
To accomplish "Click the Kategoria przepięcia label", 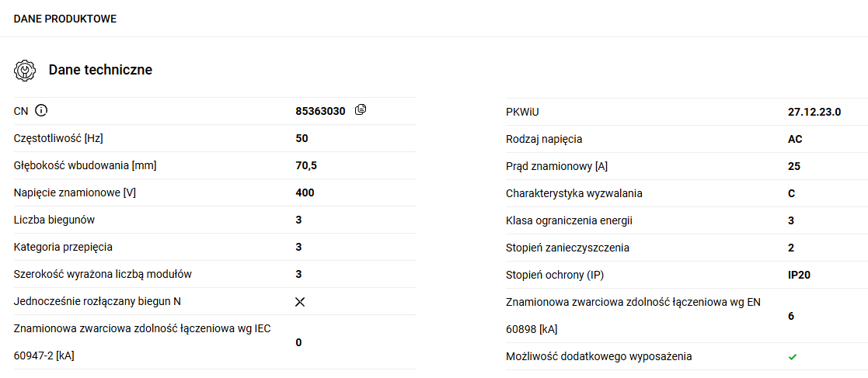I will point(63,247).
